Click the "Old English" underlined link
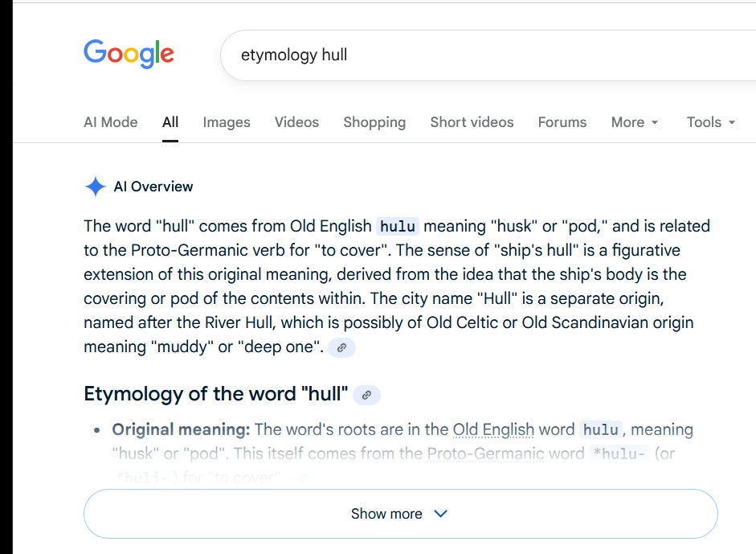 click(x=493, y=430)
